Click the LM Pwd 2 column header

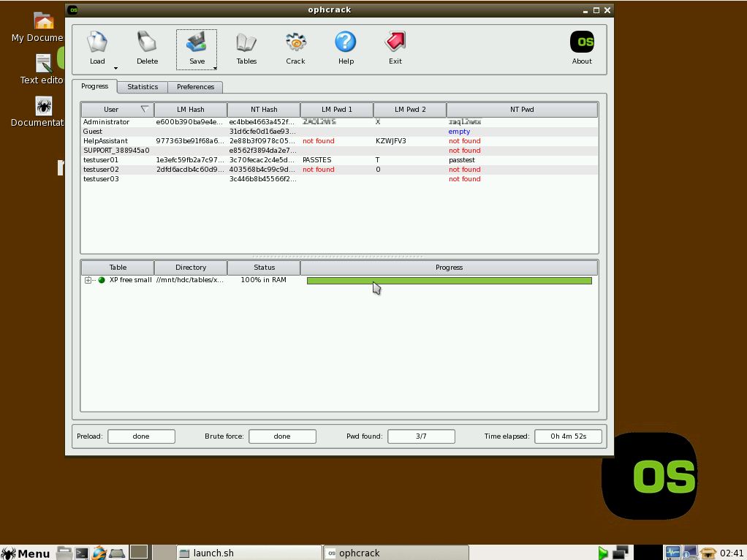(410, 110)
